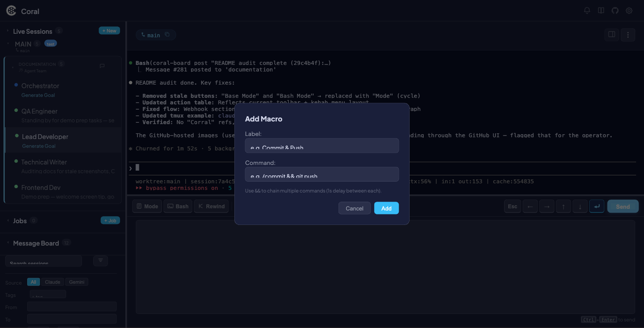Open the split view icon above the terminal
Viewport: 644px width, 328px height.
[612, 34]
